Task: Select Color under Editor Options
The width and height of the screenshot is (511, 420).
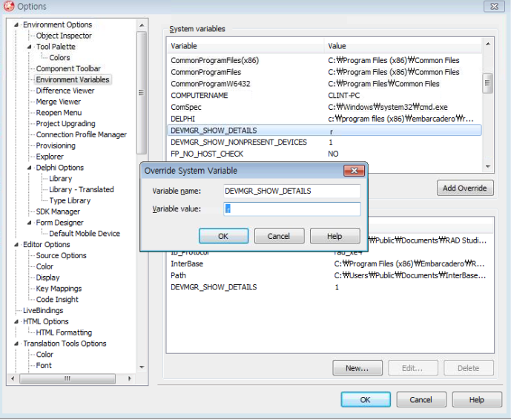Action: (44, 266)
